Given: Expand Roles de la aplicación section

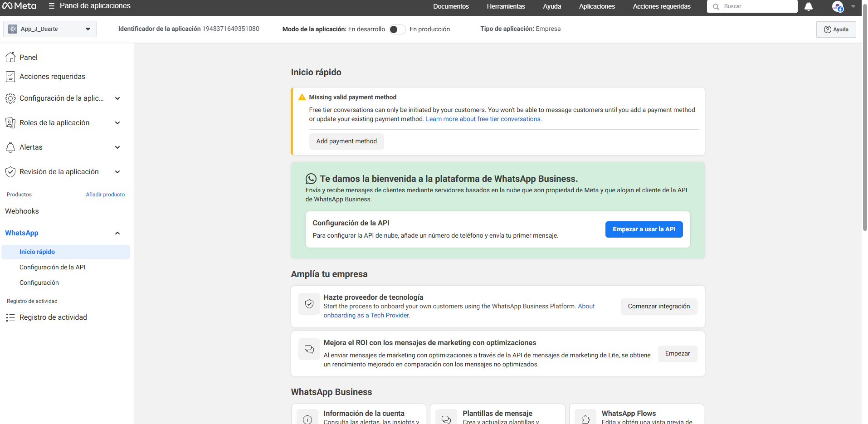Looking at the screenshot, I should (117, 123).
